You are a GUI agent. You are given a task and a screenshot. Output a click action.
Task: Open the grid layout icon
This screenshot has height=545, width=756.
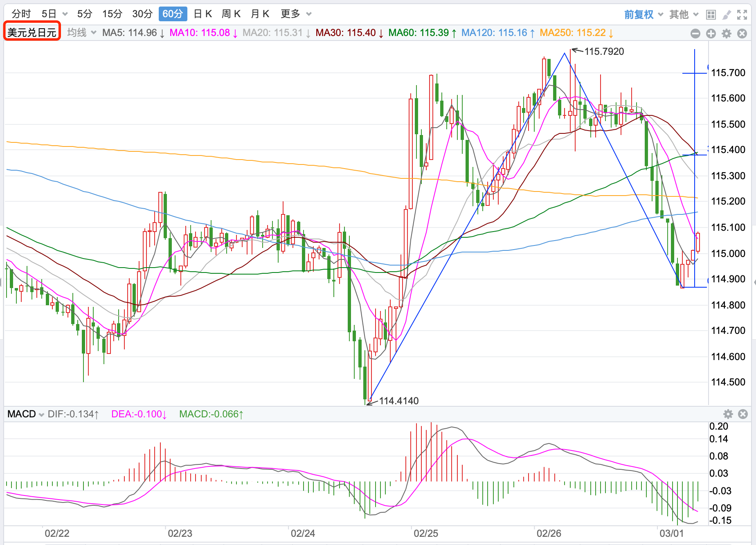pyautogui.click(x=711, y=15)
